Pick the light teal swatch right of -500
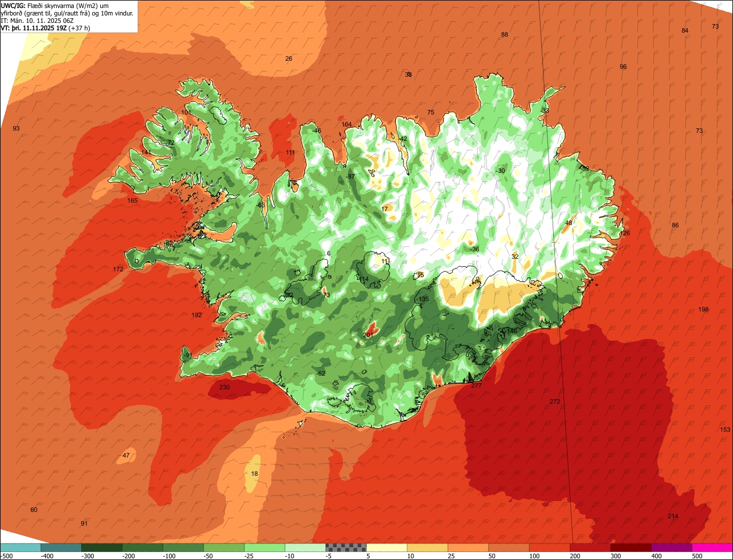 [21, 547]
